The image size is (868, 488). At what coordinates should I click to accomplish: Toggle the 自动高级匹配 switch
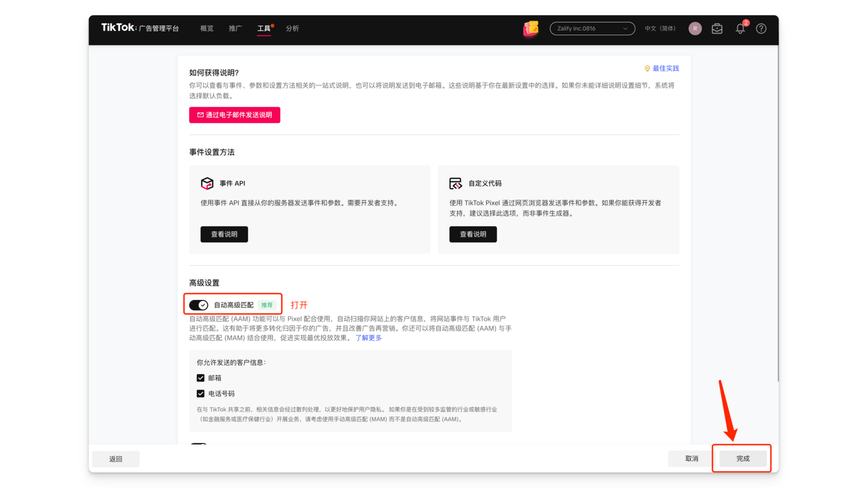point(199,305)
